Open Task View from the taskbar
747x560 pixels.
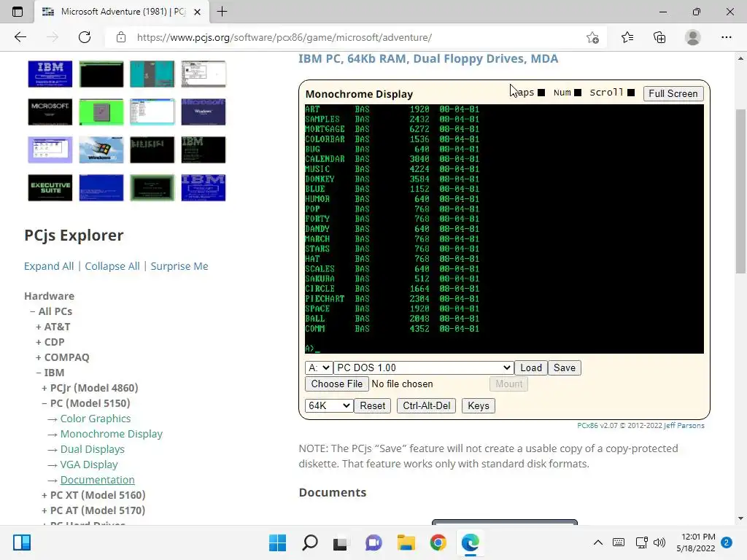coord(340,542)
